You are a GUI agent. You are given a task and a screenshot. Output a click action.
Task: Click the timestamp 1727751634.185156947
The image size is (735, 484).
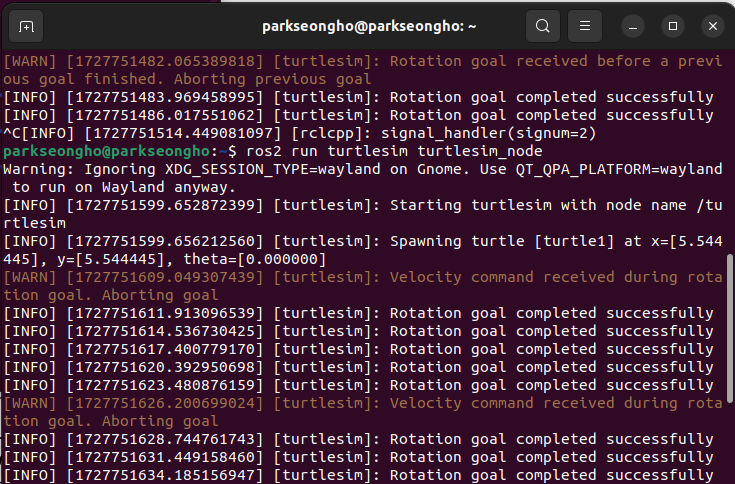click(165, 476)
